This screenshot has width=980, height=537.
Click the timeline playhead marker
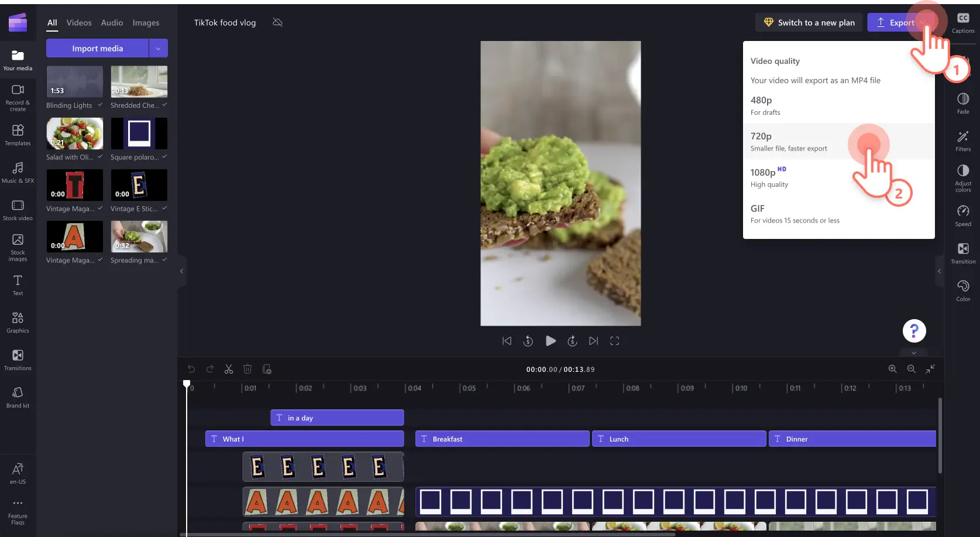click(x=187, y=384)
